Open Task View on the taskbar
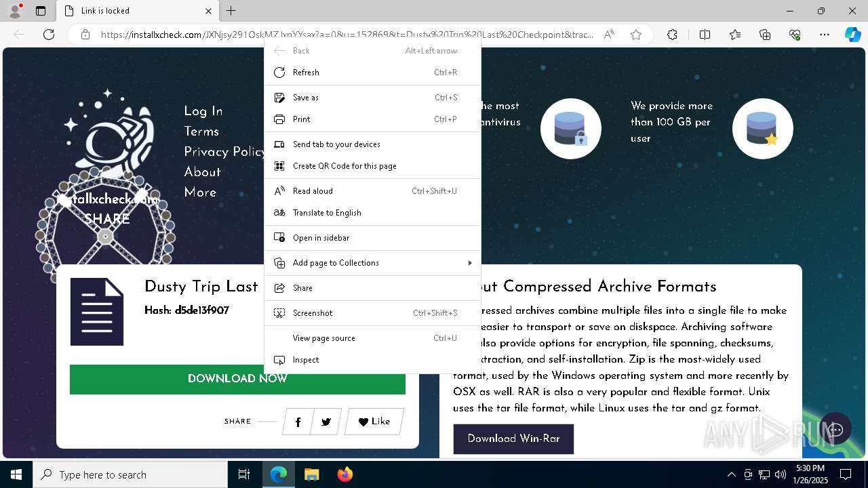The width and height of the screenshot is (868, 488). [x=244, y=474]
